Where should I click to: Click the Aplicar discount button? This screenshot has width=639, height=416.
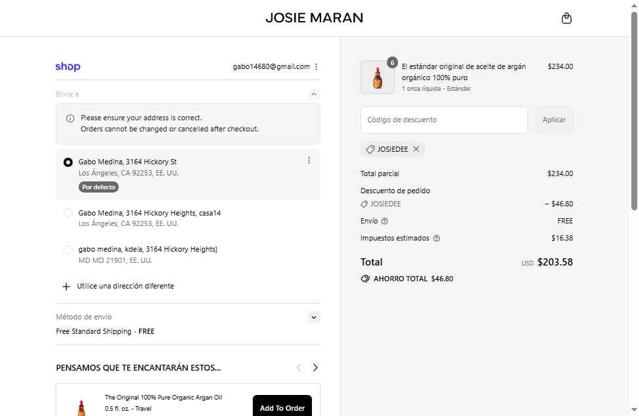click(554, 120)
